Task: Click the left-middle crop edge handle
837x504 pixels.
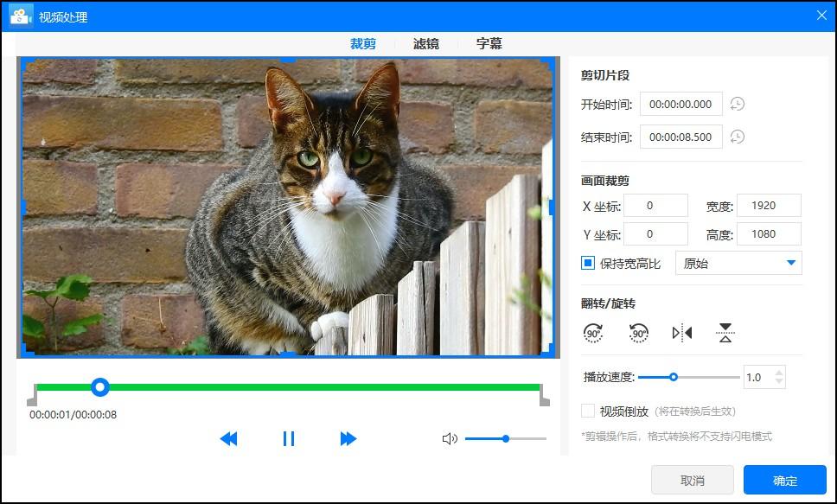Action: click(23, 207)
